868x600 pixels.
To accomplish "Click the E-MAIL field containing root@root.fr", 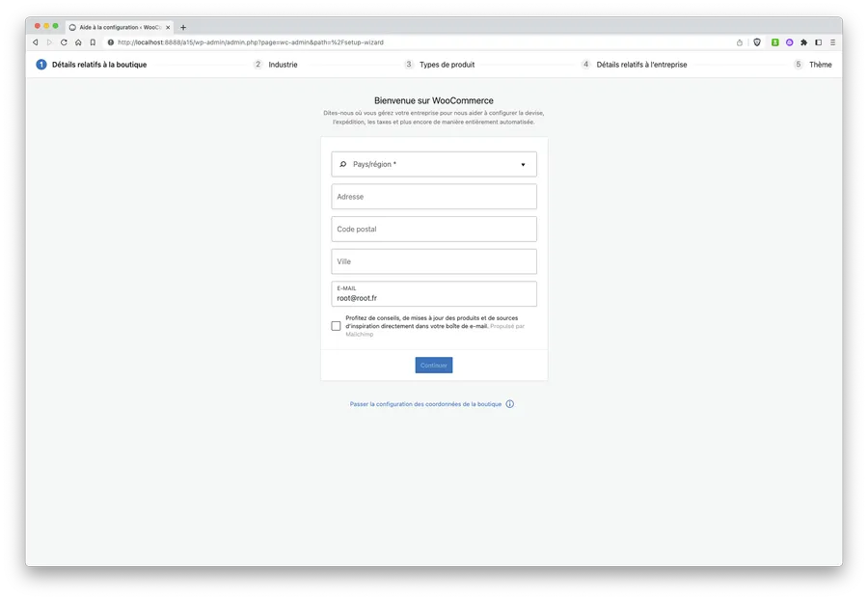I will coord(434,294).
